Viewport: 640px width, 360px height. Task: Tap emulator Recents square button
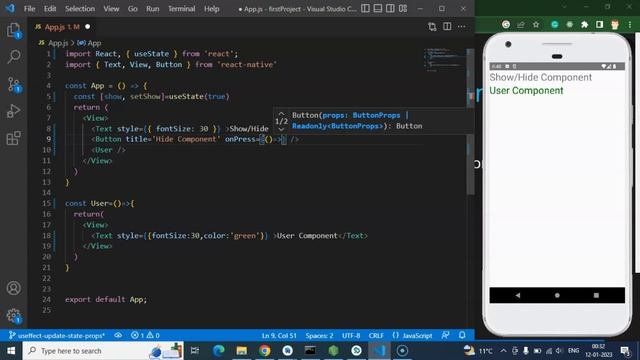[x=596, y=295]
